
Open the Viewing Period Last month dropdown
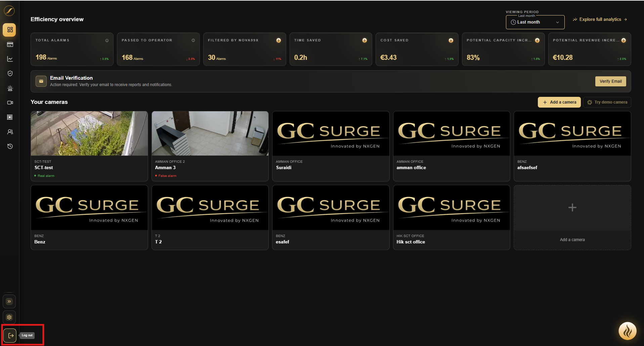[535, 22]
